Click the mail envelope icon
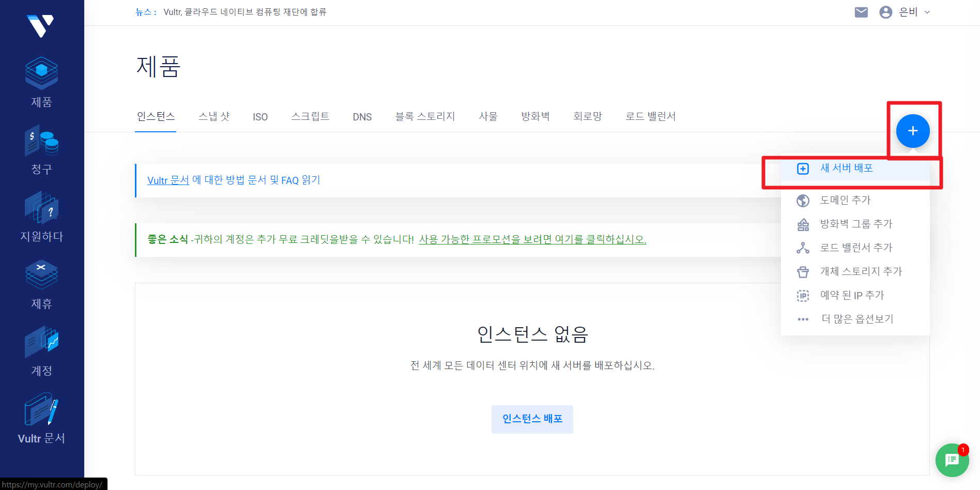This screenshot has height=490, width=980. click(x=861, y=12)
